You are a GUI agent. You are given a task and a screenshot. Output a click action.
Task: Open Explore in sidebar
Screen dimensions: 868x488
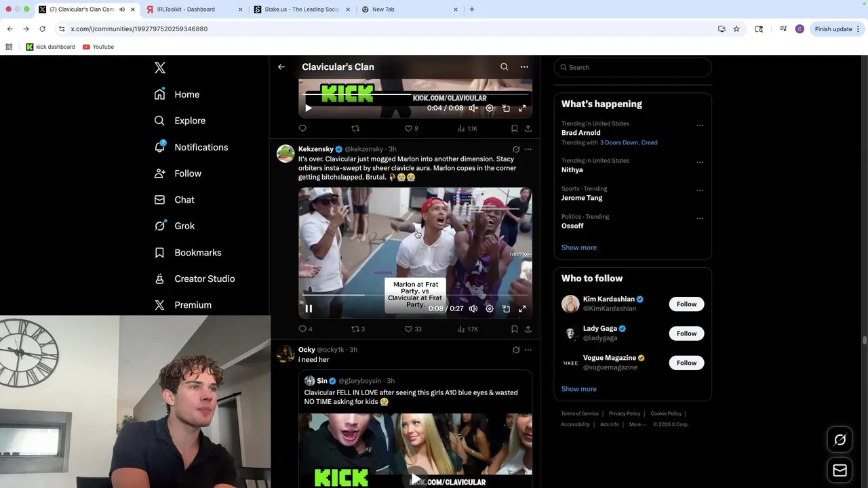coord(180,121)
